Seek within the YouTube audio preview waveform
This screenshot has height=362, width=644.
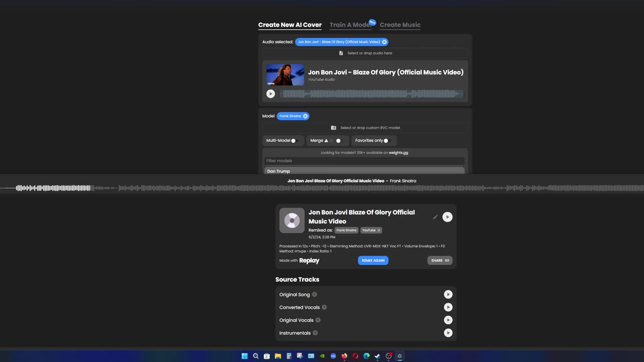coord(371,94)
